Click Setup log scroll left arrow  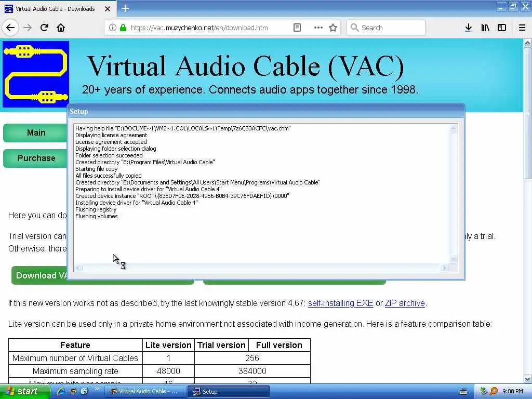78,268
